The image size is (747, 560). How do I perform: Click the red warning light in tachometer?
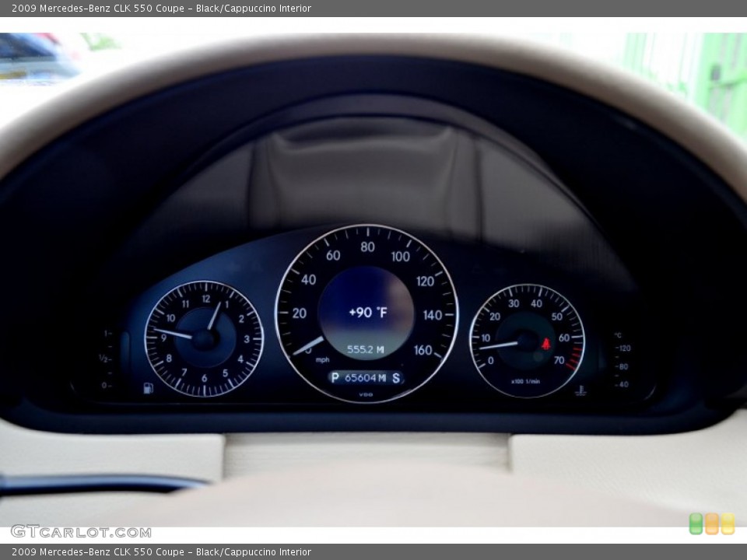click(546, 344)
